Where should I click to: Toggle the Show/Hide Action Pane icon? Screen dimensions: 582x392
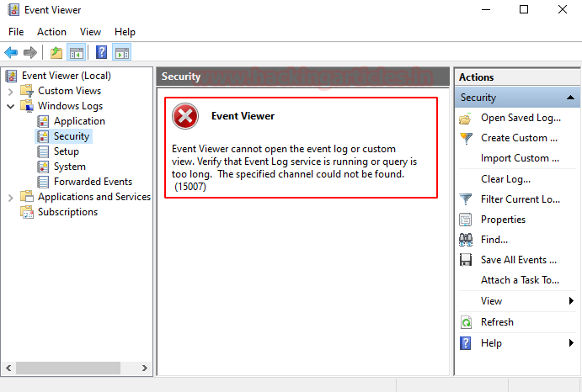click(122, 52)
